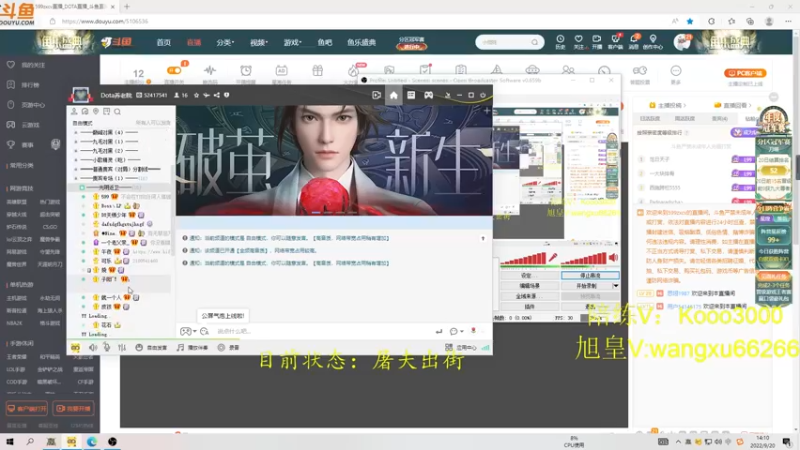
Task: Click the waveform icon in streamer toolbar
Action: pyautogui.click(x=210, y=70)
